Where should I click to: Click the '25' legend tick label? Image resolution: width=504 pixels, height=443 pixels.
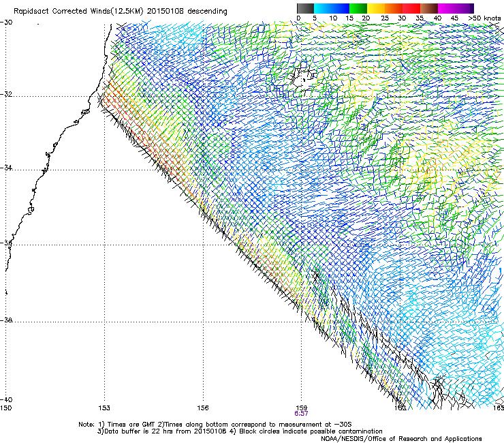coord(385,18)
